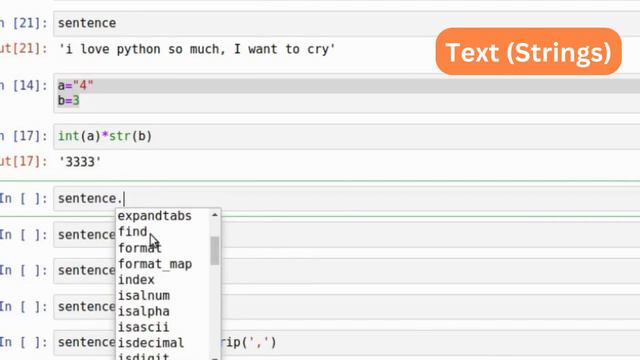This screenshot has height=360, width=640.
Task: Click into the active 'sentence.' code cell
Action: coord(346,199)
